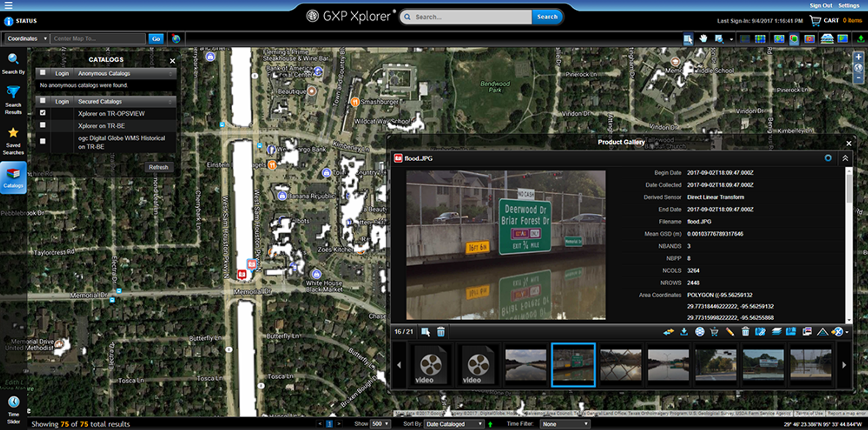Click the Login column of Secured Catalogs
Image resolution: width=868 pixels, height=430 pixels.
[61, 101]
